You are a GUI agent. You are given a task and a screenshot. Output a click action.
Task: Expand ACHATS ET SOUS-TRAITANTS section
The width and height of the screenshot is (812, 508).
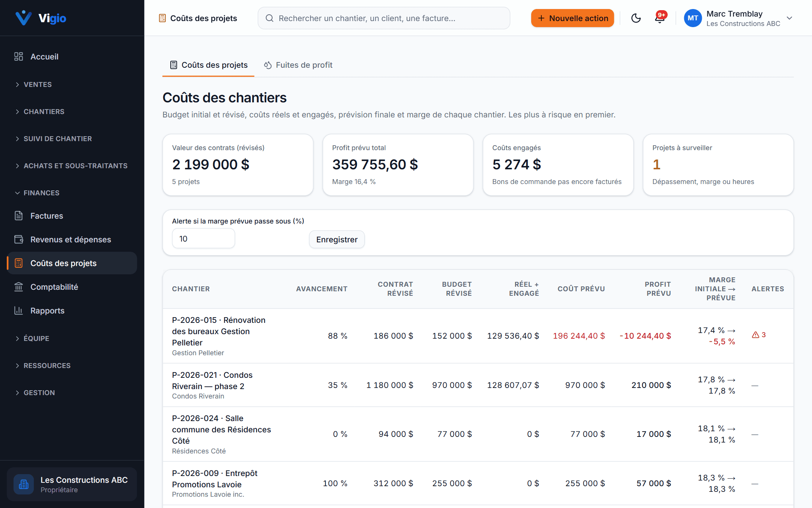point(72,166)
